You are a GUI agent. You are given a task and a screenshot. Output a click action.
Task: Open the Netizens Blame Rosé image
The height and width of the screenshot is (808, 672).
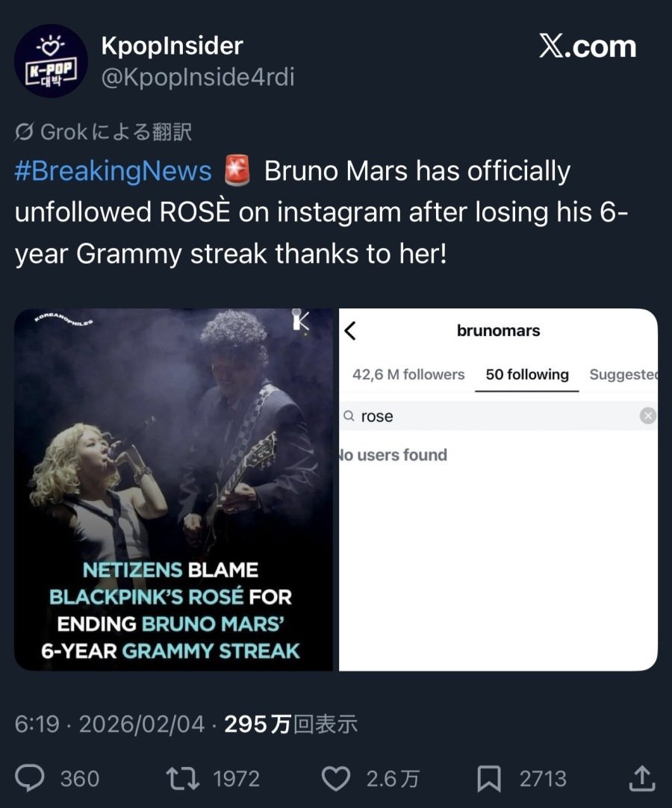[173, 489]
